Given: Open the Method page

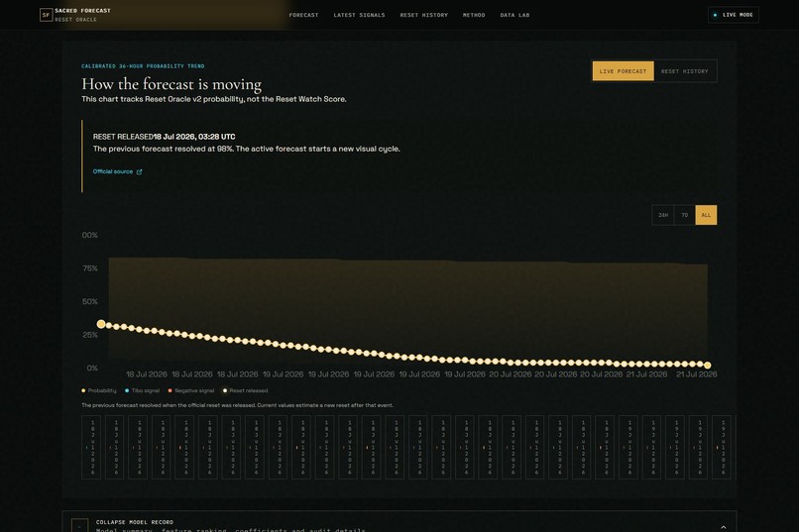Looking at the screenshot, I should (474, 15).
